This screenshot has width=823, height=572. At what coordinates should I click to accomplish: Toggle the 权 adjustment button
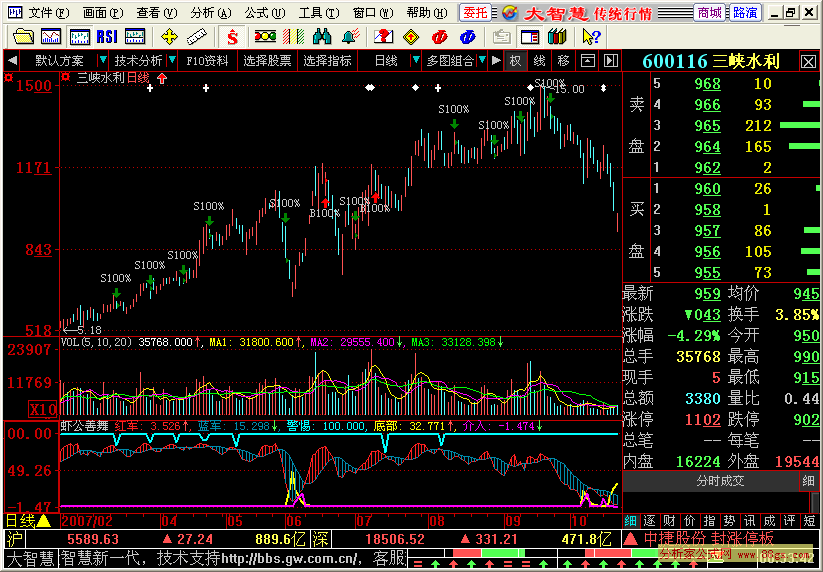pyautogui.click(x=515, y=61)
